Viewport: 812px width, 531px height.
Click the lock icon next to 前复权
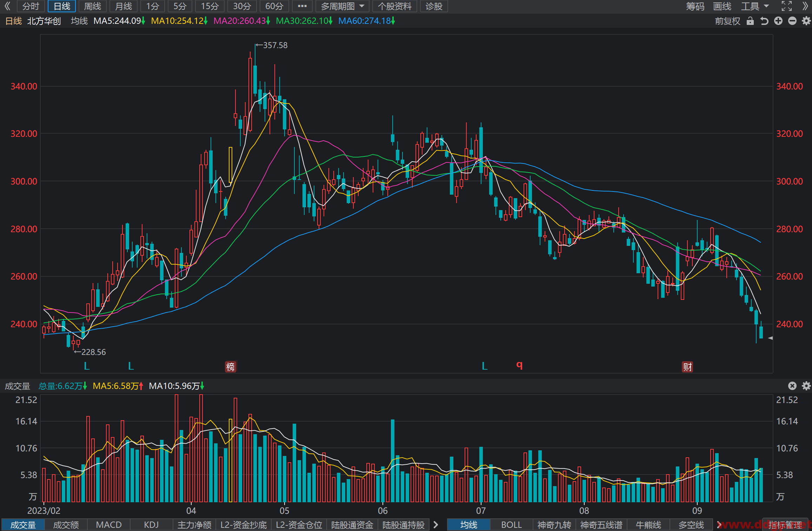click(x=750, y=21)
